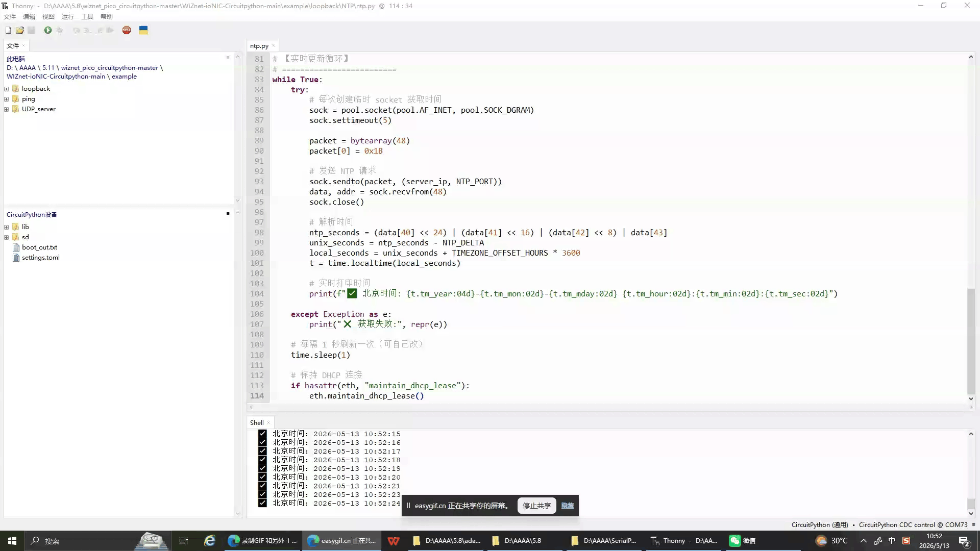Expand the UDP_server folder
The image size is (980, 551).
(6, 109)
